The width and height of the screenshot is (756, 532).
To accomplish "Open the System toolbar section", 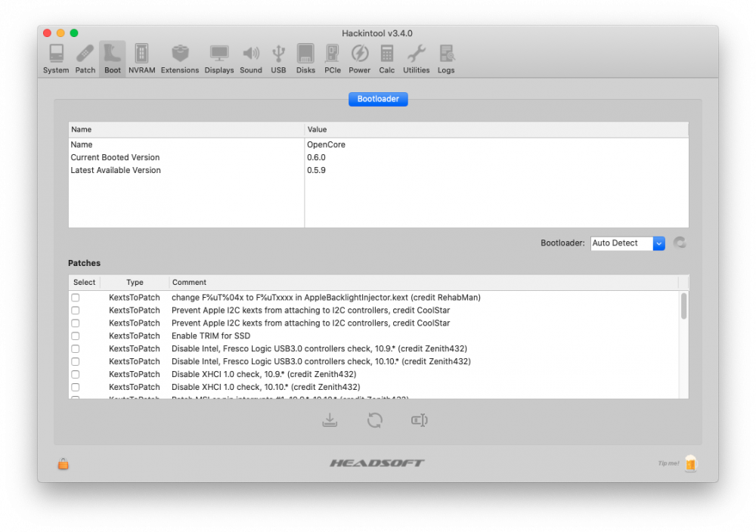I will point(56,59).
